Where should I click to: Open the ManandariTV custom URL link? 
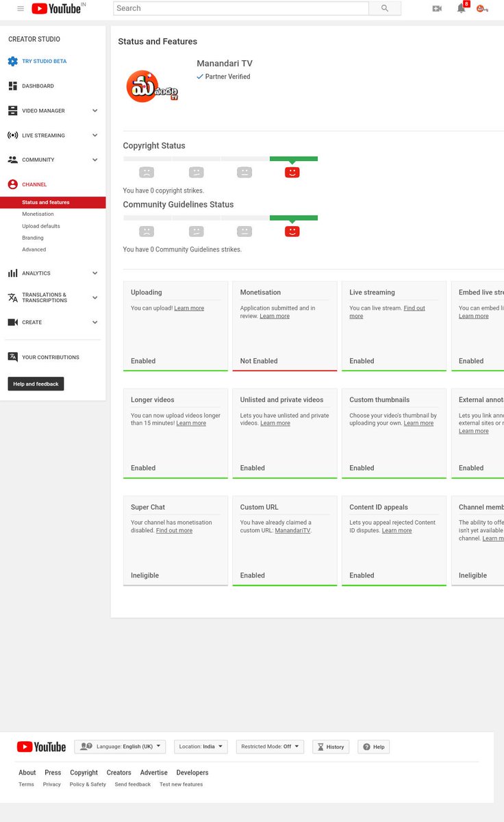tap(292, 531)
